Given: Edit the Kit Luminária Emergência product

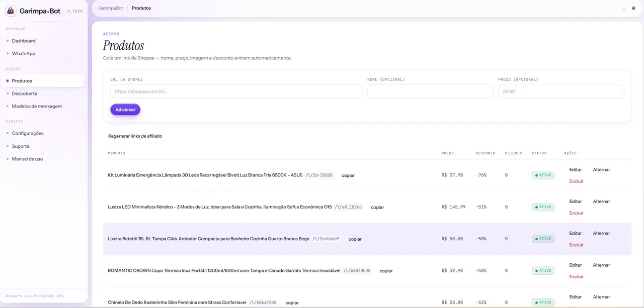Looking at the screenshot, I should tap(576, 170).
